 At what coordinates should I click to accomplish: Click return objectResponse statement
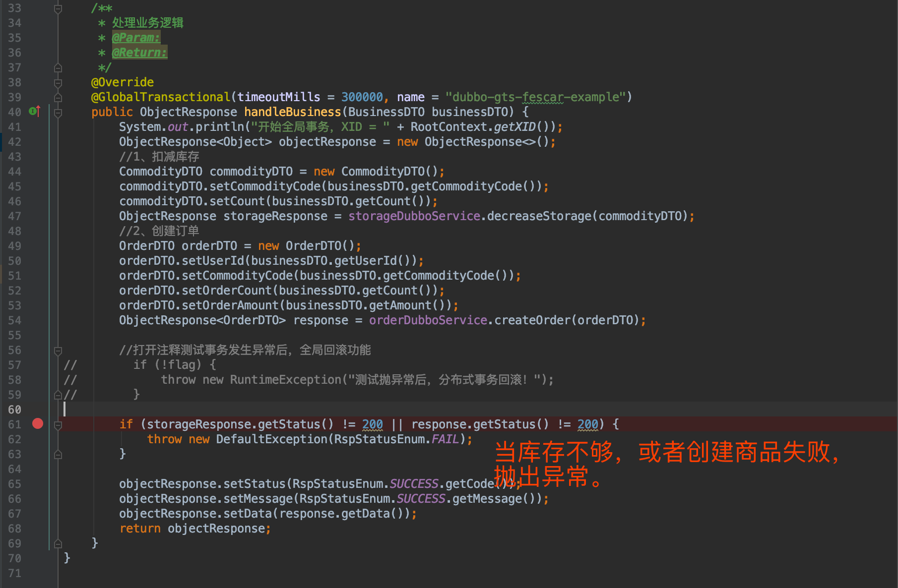[195, 529]
